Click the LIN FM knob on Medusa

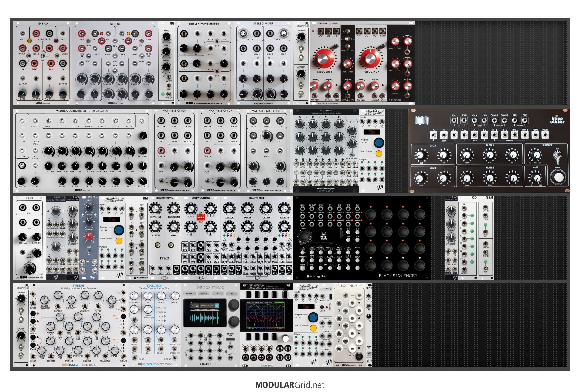tap(22, 181)
